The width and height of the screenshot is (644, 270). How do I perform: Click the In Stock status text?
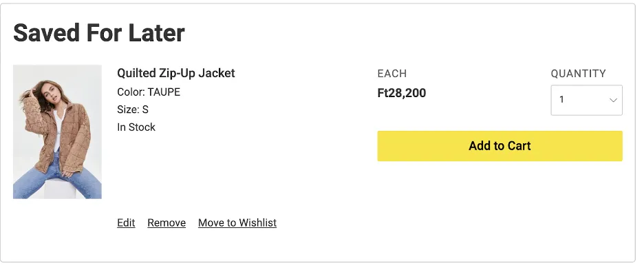click(136, 127)
